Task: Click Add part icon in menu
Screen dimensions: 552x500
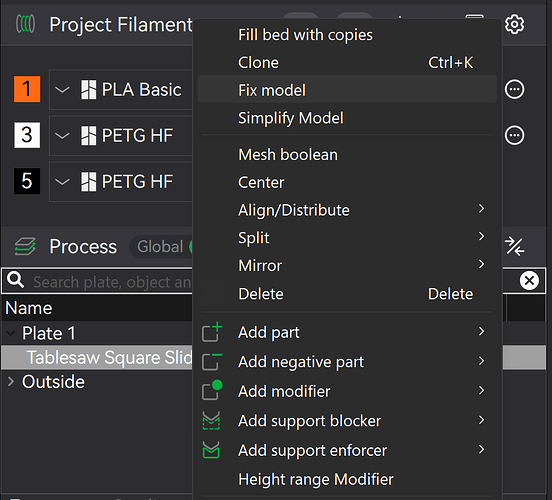Action: pos(212,332)
